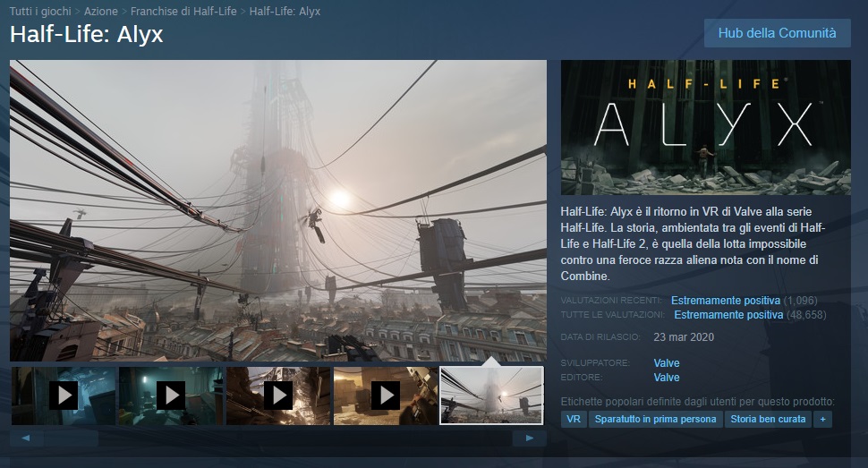Open the Azione breadcrumb link
Viewport: 868px width, 468px height.
click(101, 11)
